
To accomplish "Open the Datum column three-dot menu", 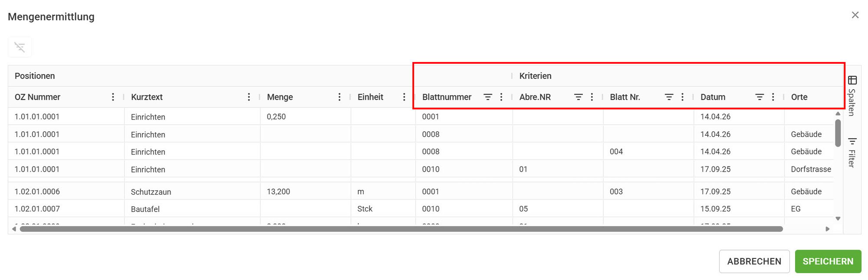I will pos(773,97).
